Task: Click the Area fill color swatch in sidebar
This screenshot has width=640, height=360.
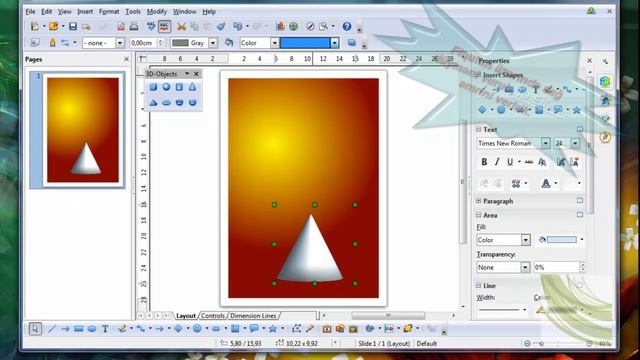Action: coord(562,240)
